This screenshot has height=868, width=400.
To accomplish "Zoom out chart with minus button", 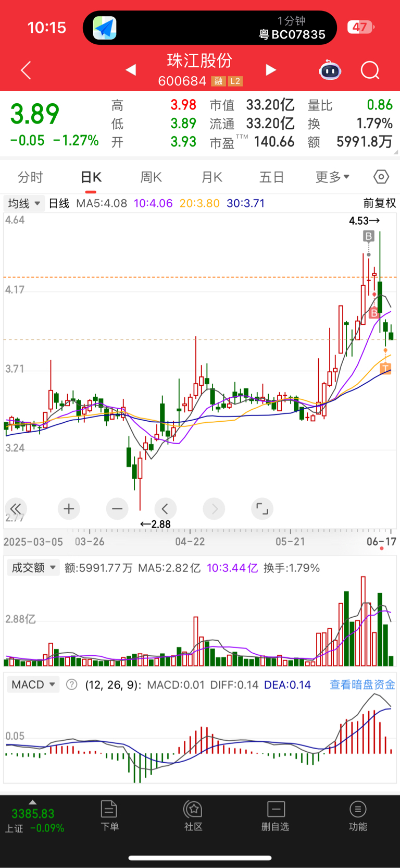I will [117, 509].
